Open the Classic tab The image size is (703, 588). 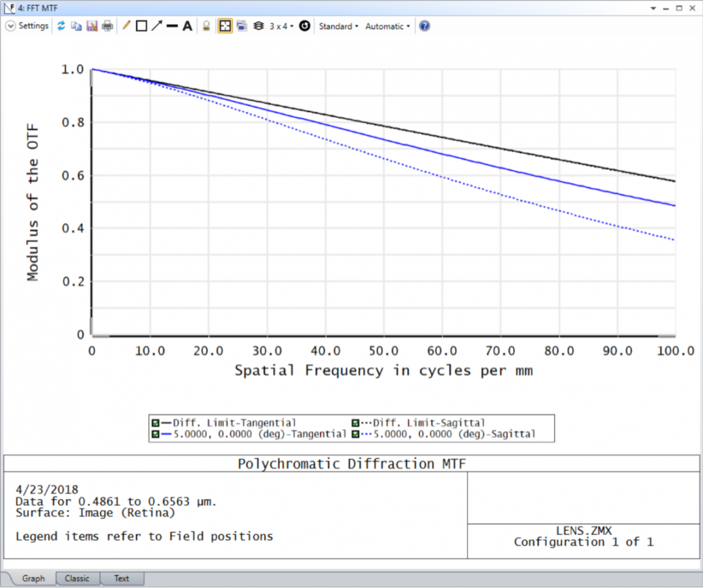click(77, 578)
